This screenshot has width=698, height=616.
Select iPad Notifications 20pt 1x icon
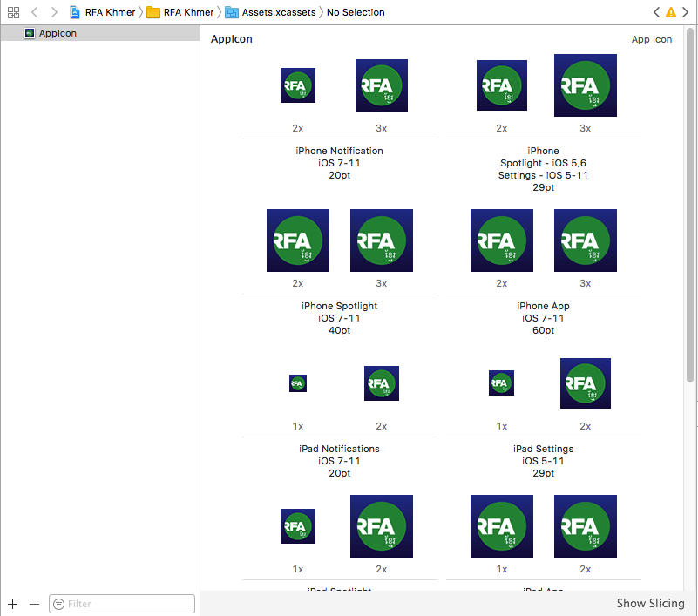click(x=298, y=383)
